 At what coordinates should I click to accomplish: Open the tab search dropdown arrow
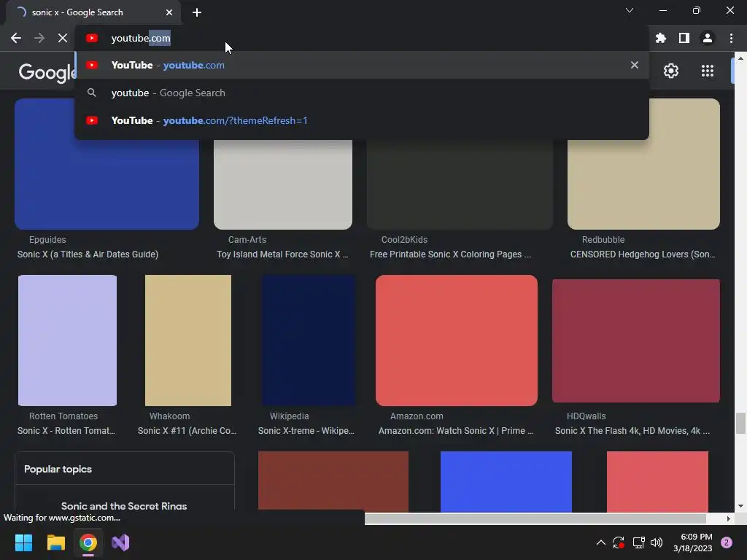pyautogui.click(x=630, y=10)
